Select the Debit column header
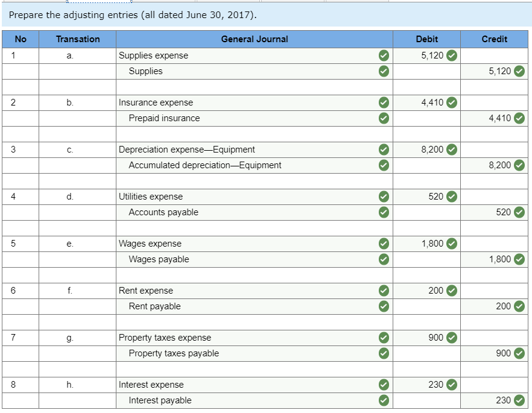The height and width of the screenshot is (413, 532). 426,39
